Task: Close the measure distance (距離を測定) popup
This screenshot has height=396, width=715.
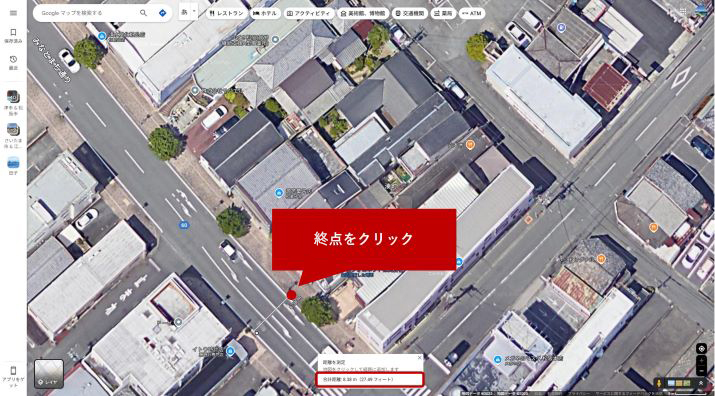Action: point(420,358)
